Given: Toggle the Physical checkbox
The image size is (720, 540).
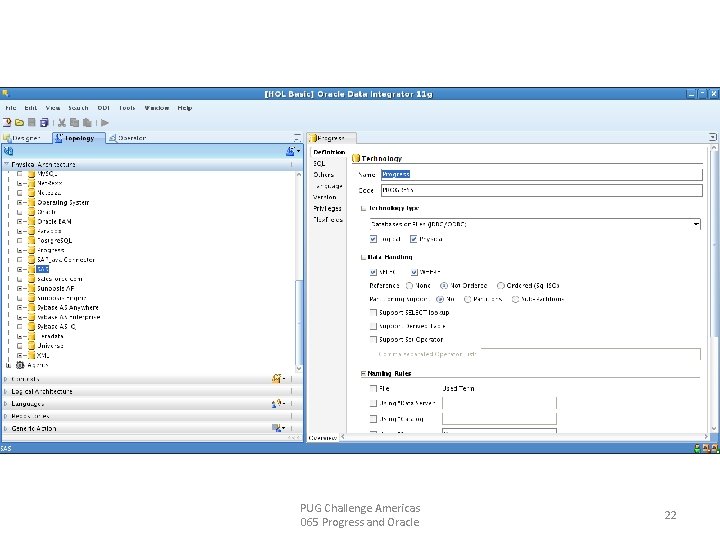Looking at the screenshot, I should (413, 239).
